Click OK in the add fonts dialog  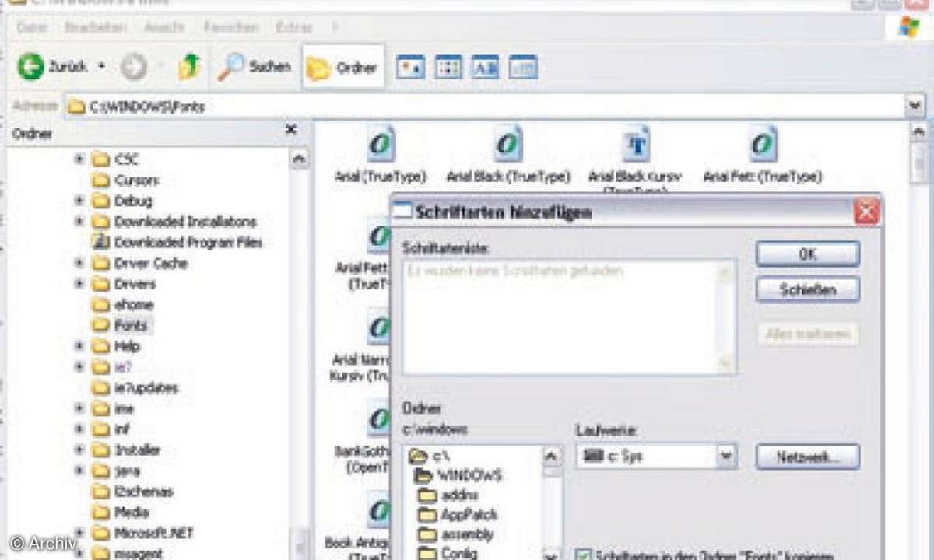pos(807,254)
